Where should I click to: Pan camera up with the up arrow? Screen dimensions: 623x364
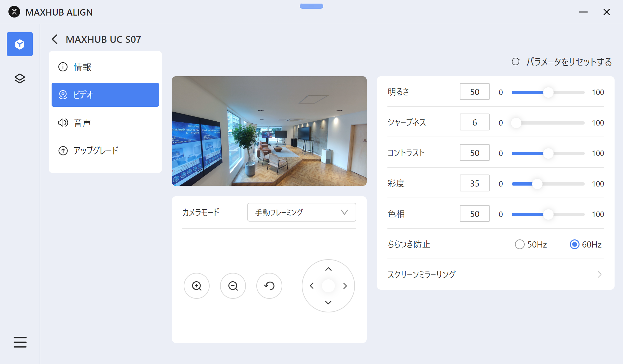pyautogui.click(x=328, y=269)
